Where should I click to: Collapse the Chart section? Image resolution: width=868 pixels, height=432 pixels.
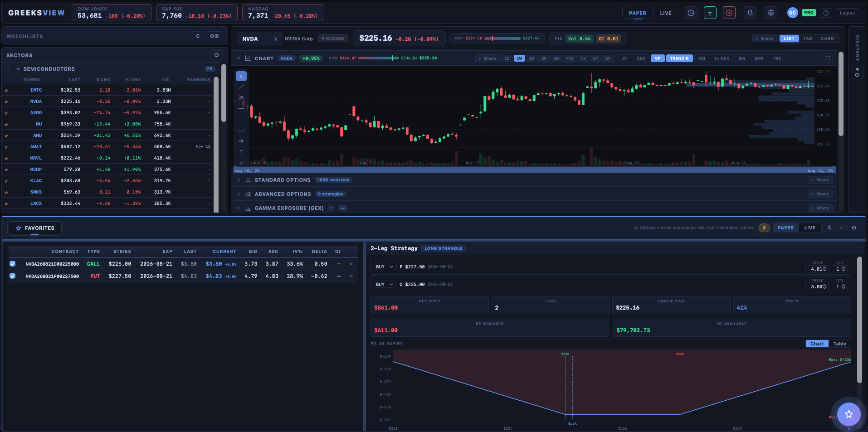click(239, 58)
